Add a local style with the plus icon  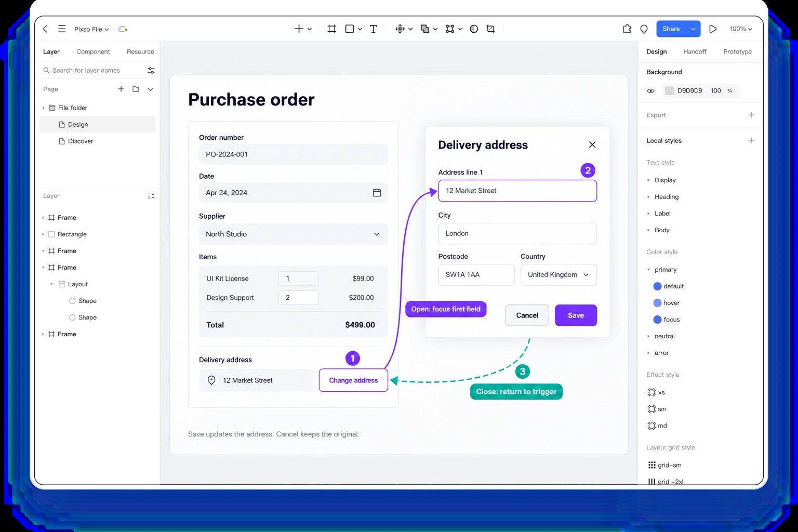click(x=751, y=141)
